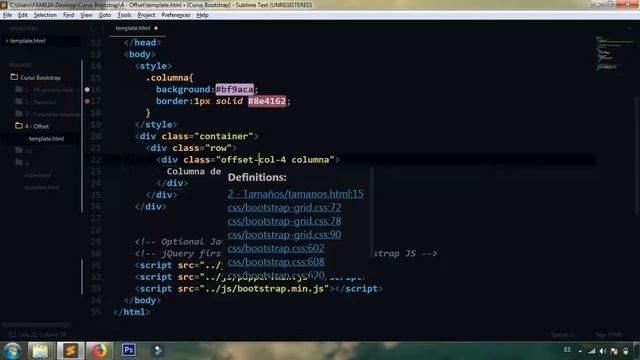Click the folder icon of 3 - Columnas Anidadas
The height and width of the screenshot is (360, 640).
(x=19, y=113)
